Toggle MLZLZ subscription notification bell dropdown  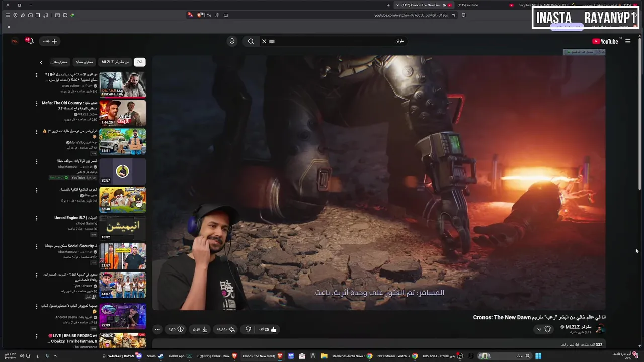point(543,329)
